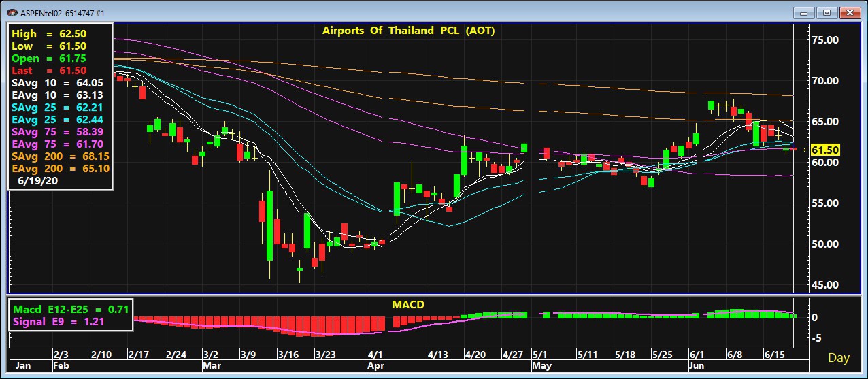Click the 0 label on the MACD axis
This screenshot has width=868, height=379.
(814, 318)
